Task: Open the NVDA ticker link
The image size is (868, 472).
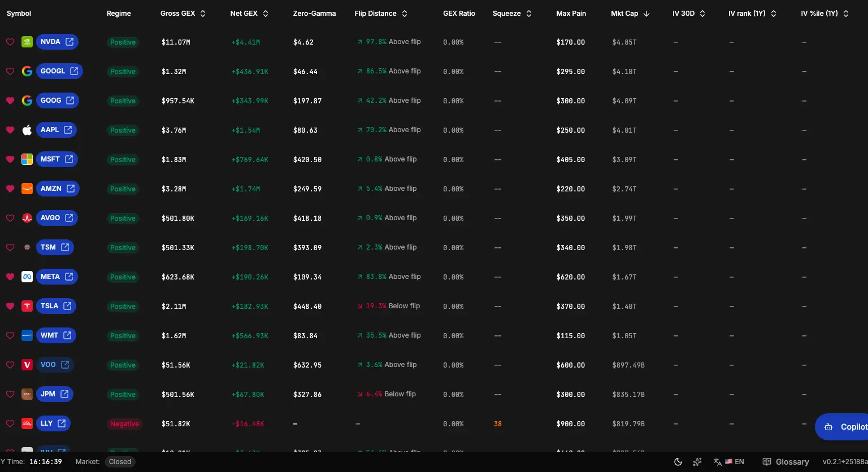Action: tap(57, 42)
